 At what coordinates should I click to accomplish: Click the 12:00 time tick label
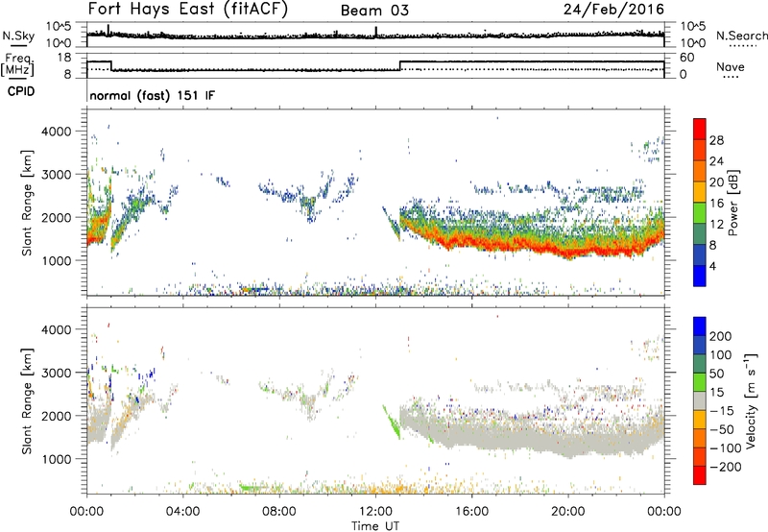click(375, 512)
